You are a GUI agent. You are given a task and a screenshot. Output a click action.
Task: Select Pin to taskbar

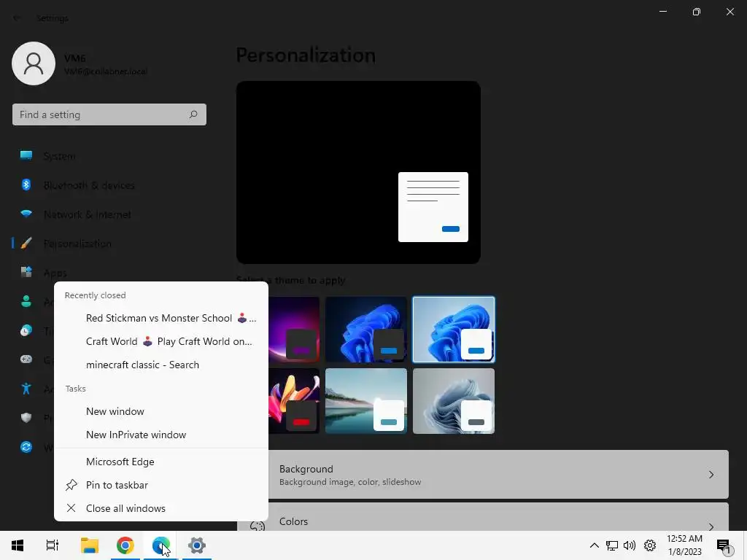[161, 485]
